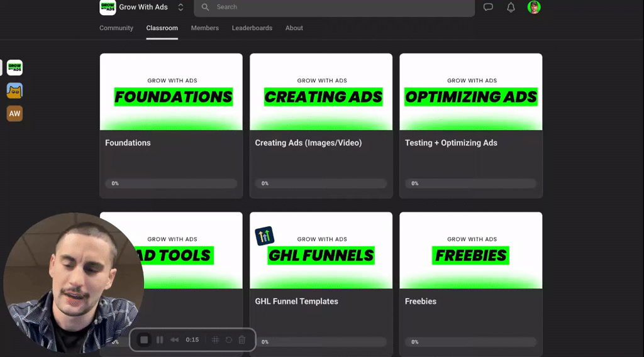Rewind the recording
644x357 pixels.
(x=175, y=340)
